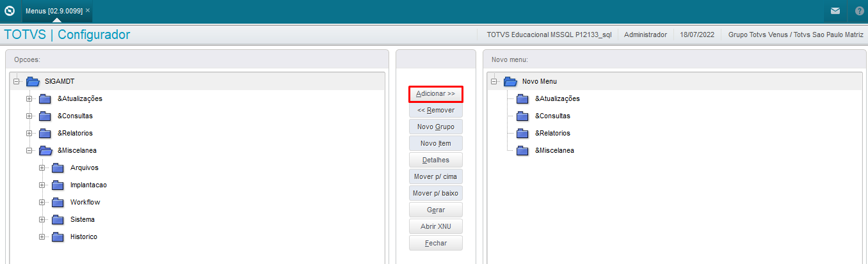Select the Historico tree label
Image resolution: width=868 pixels, height=264 pixels.
point(84,237)
